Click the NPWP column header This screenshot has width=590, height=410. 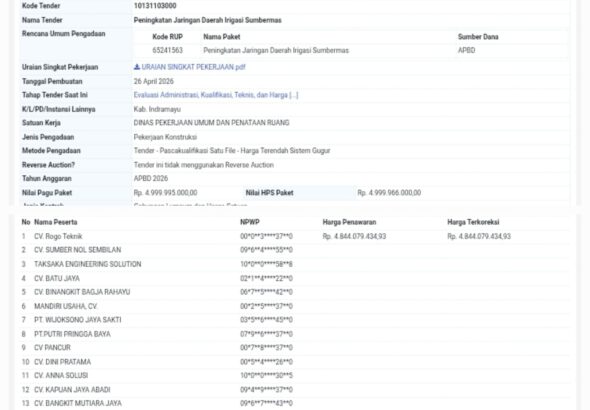[250, 222]
